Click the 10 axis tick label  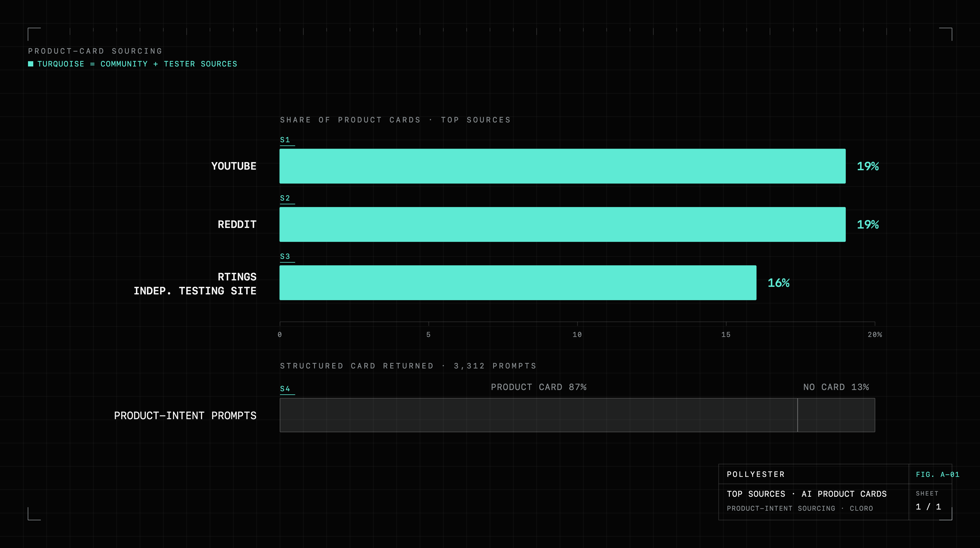(577, 335)
